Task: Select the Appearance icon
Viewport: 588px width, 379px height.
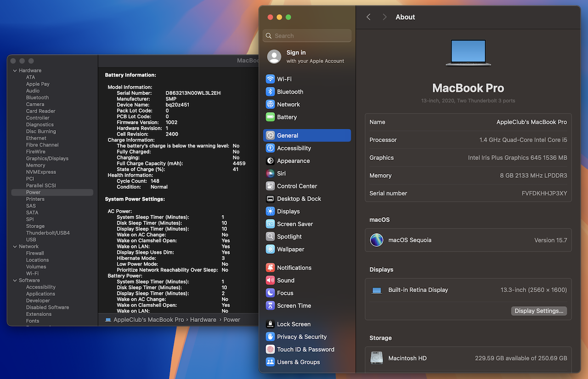Action: tap(270, 161)
